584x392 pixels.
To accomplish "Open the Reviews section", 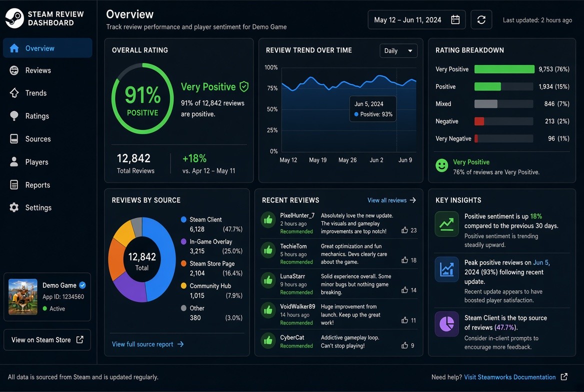I will (x=47, y=70).
